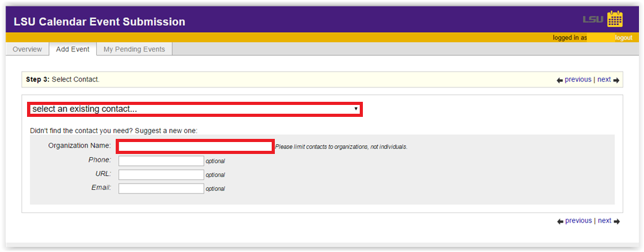Screen dimensions: 644x252
Task: Open the My Pending Events tab
Action: pos(135,49)
